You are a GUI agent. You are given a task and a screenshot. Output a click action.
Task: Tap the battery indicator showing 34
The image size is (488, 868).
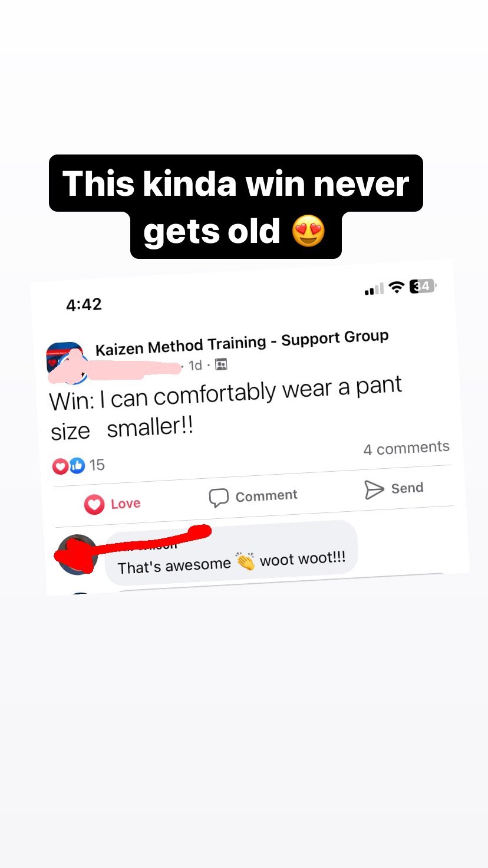click(x=423, y=286)
